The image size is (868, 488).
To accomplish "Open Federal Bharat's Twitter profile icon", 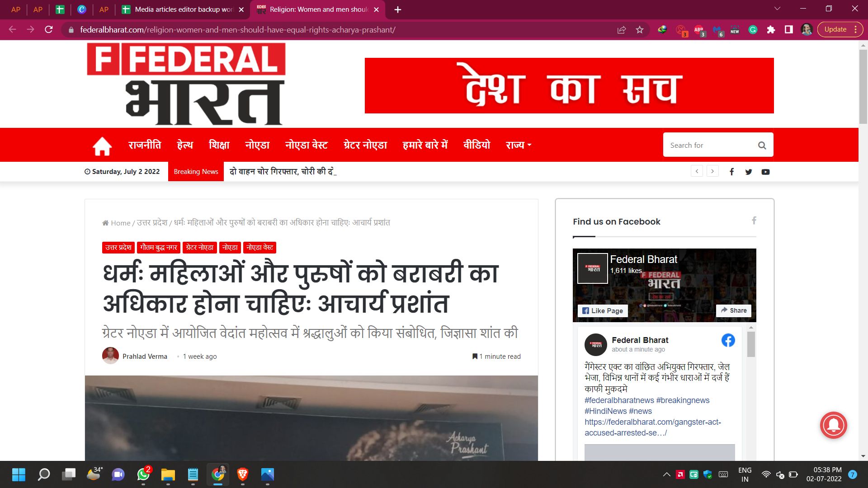I will point(749,172).
